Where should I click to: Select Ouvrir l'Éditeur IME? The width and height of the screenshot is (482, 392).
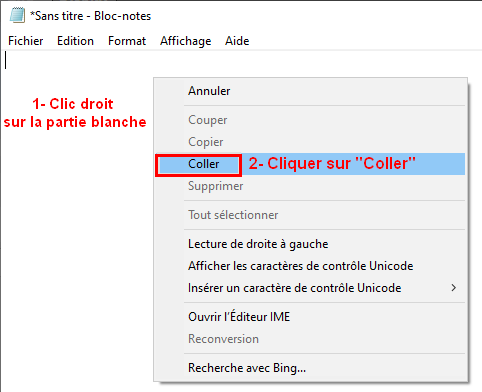[310, 317]
